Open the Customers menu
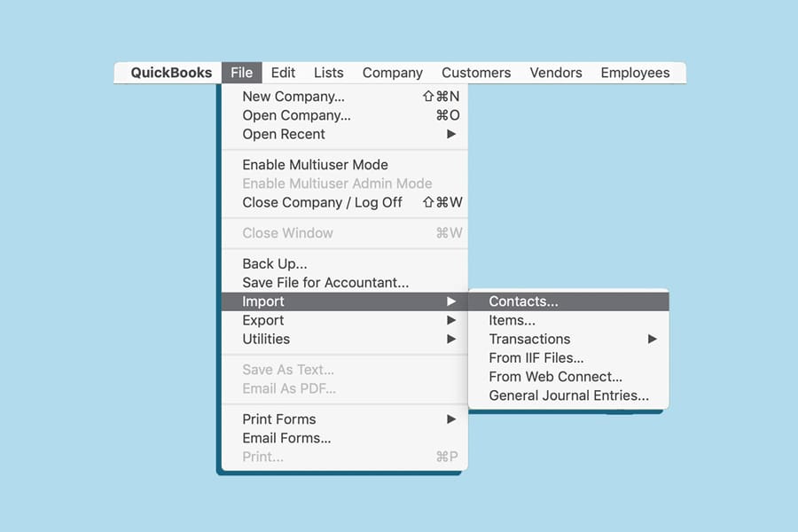Screen dimensions: 798x532 click(476, 73)
